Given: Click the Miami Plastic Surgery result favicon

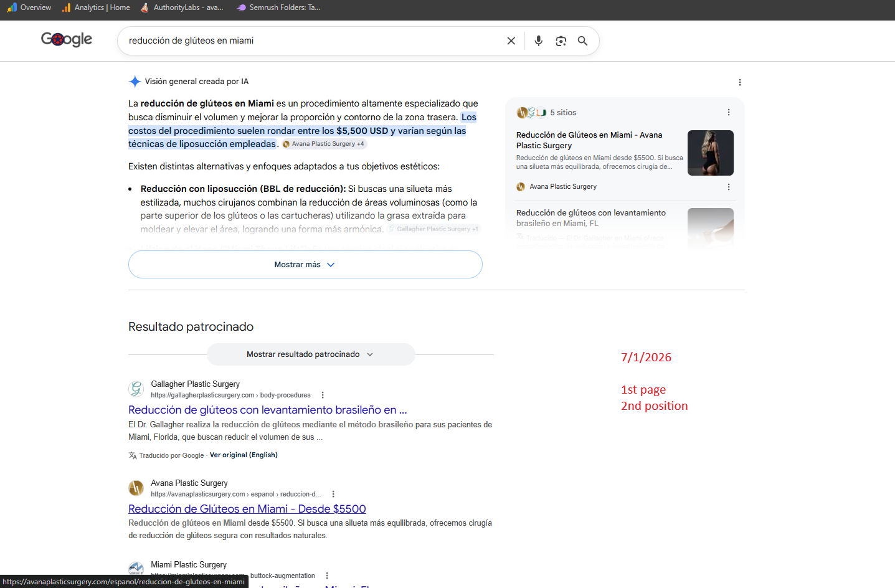Looking at the screenshot, I should click(x=136, y=569).
